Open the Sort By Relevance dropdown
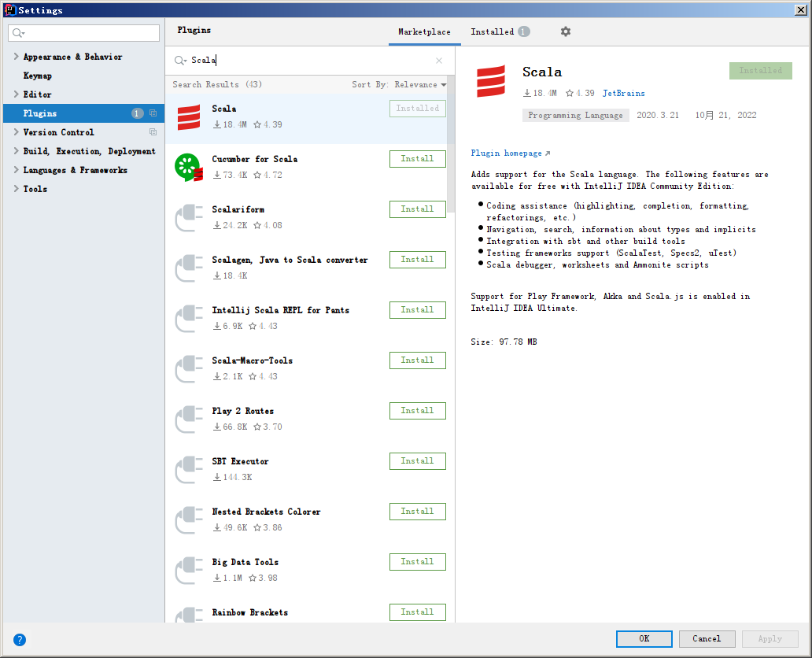 (399, 84)
